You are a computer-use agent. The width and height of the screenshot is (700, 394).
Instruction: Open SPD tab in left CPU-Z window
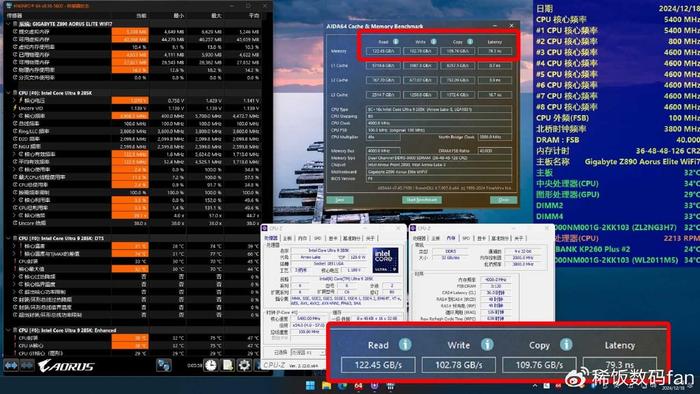317,239
